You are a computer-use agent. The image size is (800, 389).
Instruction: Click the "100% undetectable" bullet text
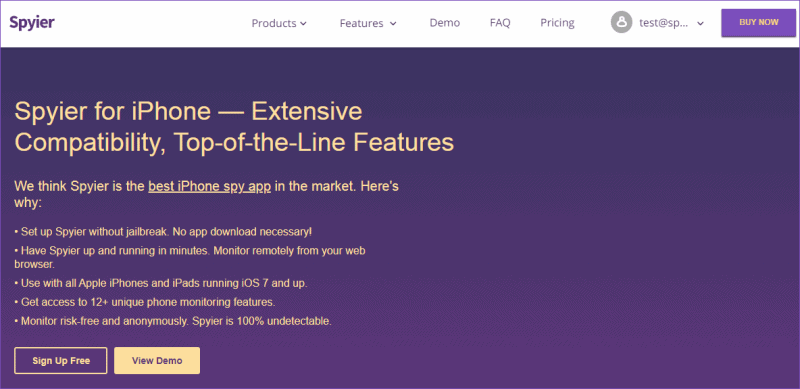tap(173, 321)
